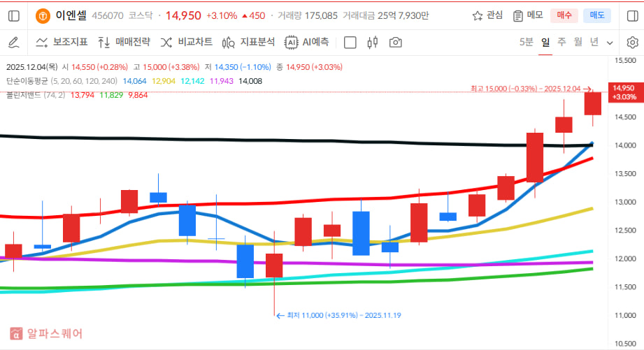
Task: Click the blue 매도 sell button
Action: tap(597, 15)
